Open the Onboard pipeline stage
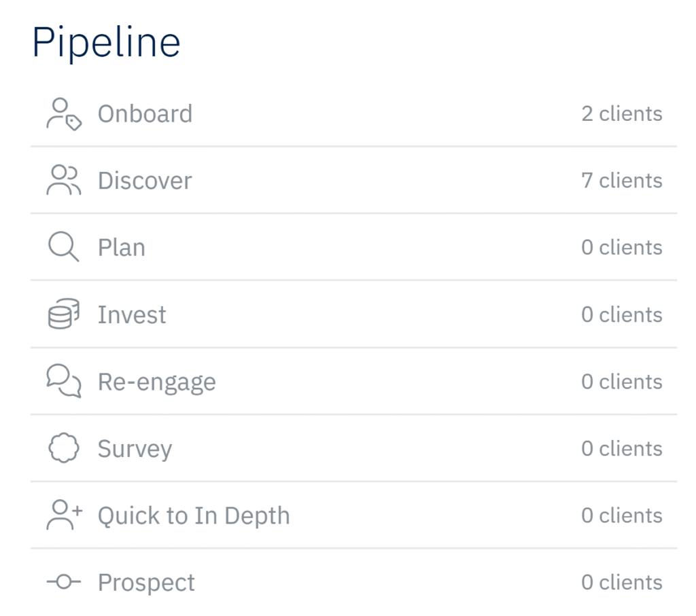Image resolution: width=696 pixels, height=616 pixels. (145, 113)
